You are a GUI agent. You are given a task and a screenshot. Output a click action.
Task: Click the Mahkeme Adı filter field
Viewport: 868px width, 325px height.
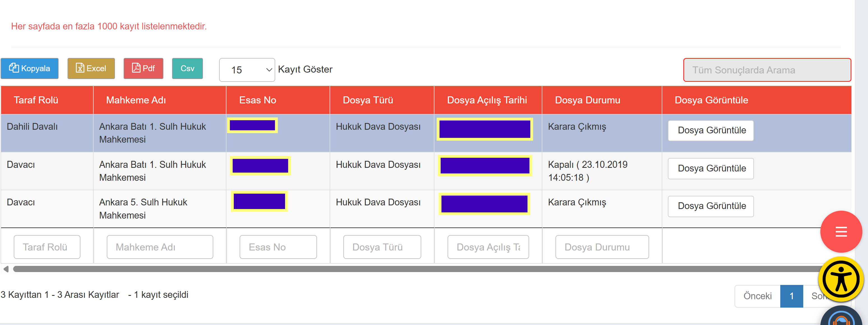point(160,247)
